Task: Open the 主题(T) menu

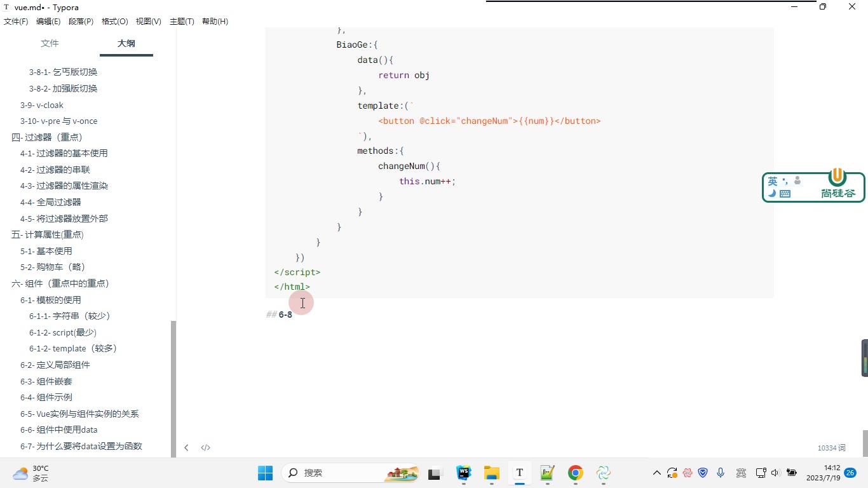Action: point(182,22)
